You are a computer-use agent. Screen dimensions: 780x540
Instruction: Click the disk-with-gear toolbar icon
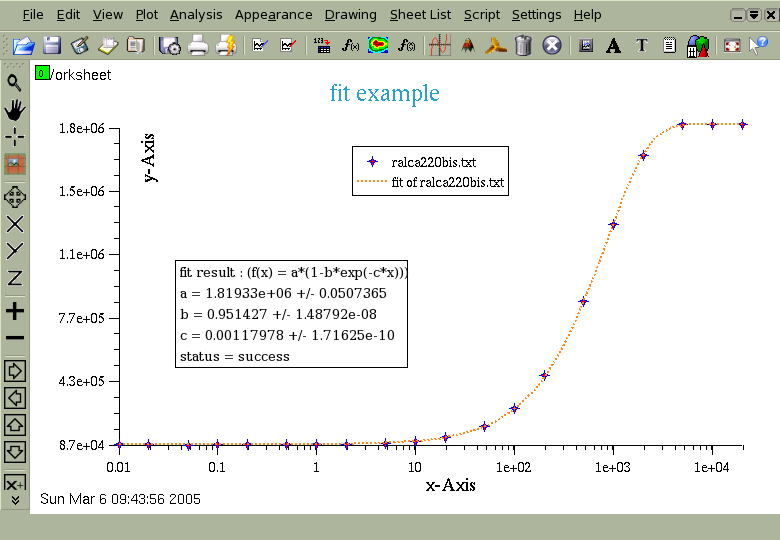click(x=170, y=46)
